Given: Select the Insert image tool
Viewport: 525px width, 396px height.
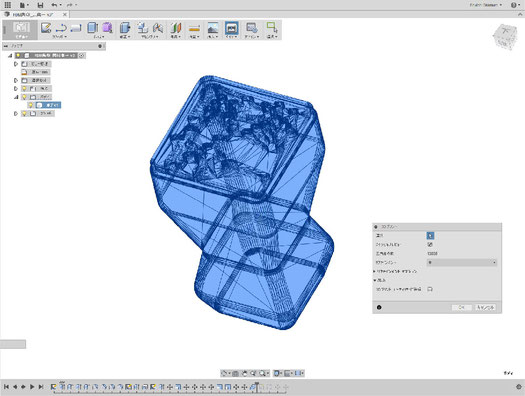Looking at the screenshot, I should point(213,27).
